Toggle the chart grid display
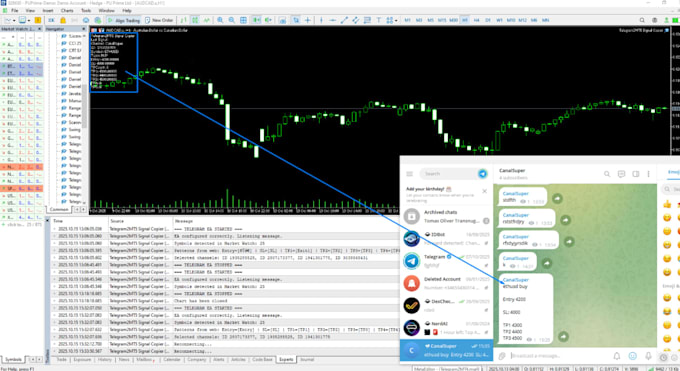680x371 pixels. (x=243, y=20)
